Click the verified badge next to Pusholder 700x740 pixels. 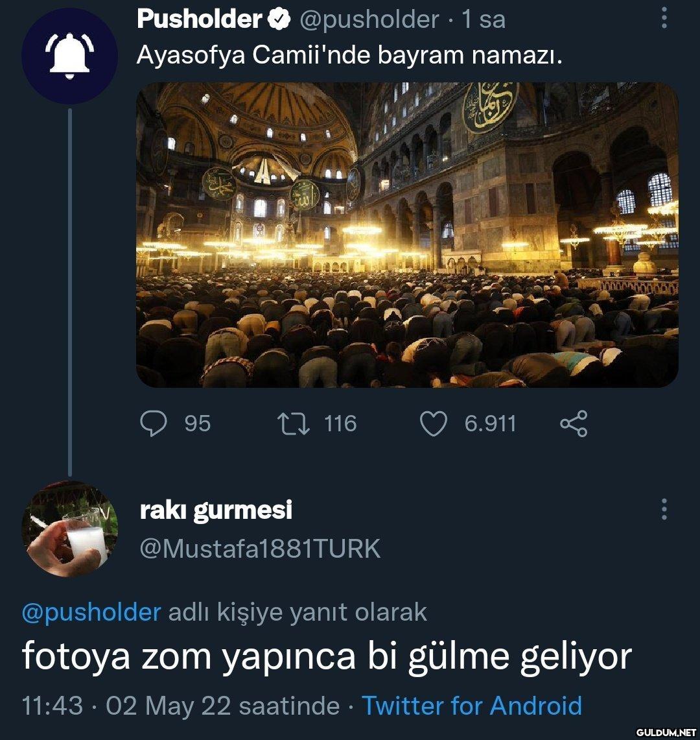(x=279, y=20)
